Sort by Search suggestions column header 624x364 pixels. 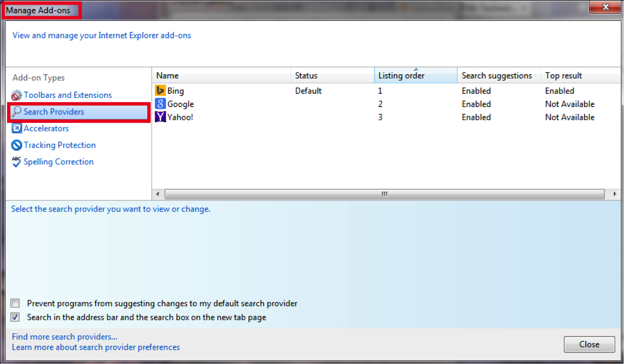click(x=499, y=76)
